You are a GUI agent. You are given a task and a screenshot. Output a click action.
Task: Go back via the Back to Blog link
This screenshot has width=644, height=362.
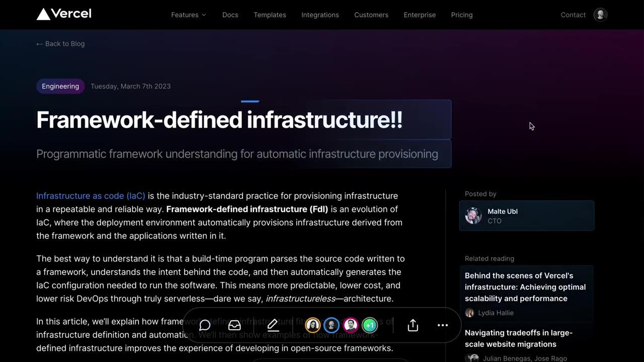60,44
